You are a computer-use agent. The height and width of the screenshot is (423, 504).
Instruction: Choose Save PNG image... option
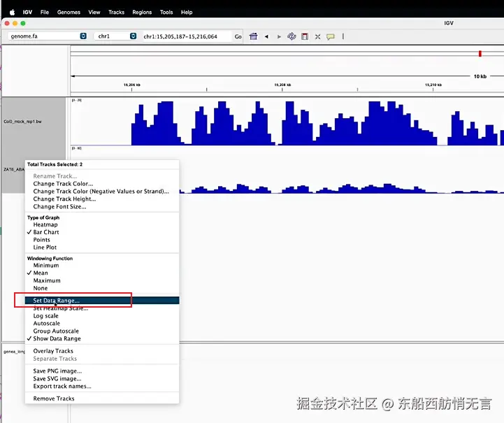[102, 371]
